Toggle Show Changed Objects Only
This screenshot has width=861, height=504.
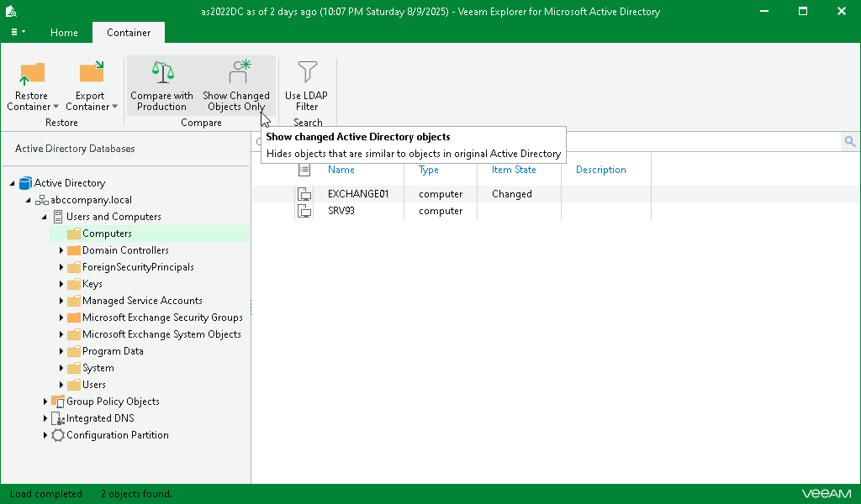[x=236, y=86]
